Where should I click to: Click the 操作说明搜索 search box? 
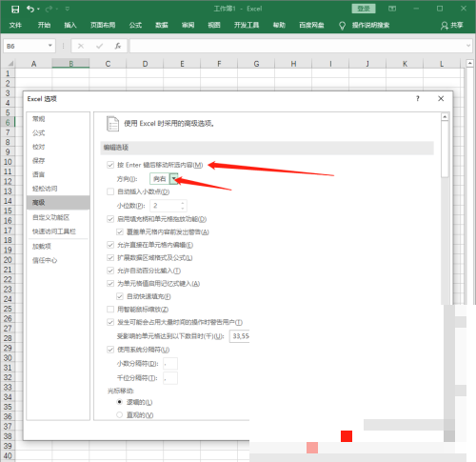370,26
